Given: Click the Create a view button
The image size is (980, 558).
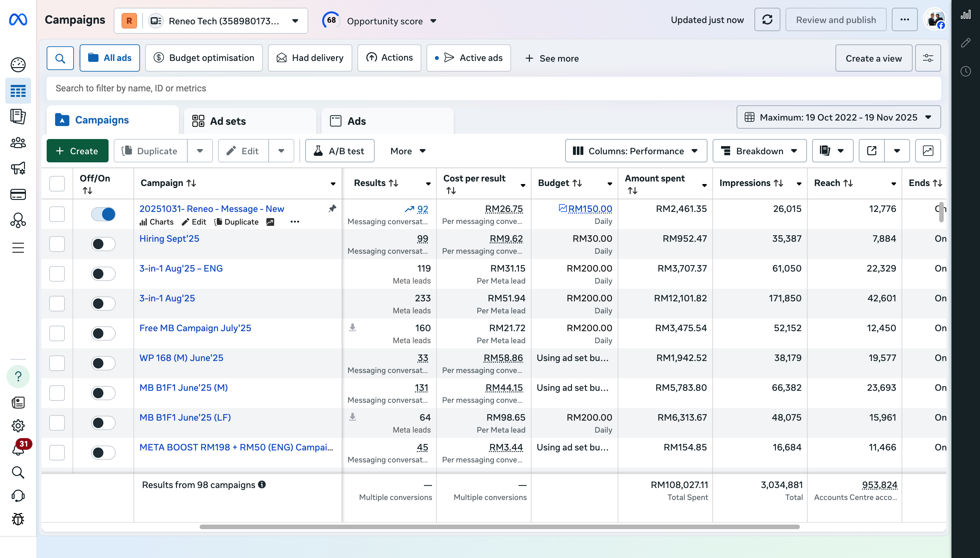Looking at the screenshot, I should pyautogui.click(x=873, y=58).
